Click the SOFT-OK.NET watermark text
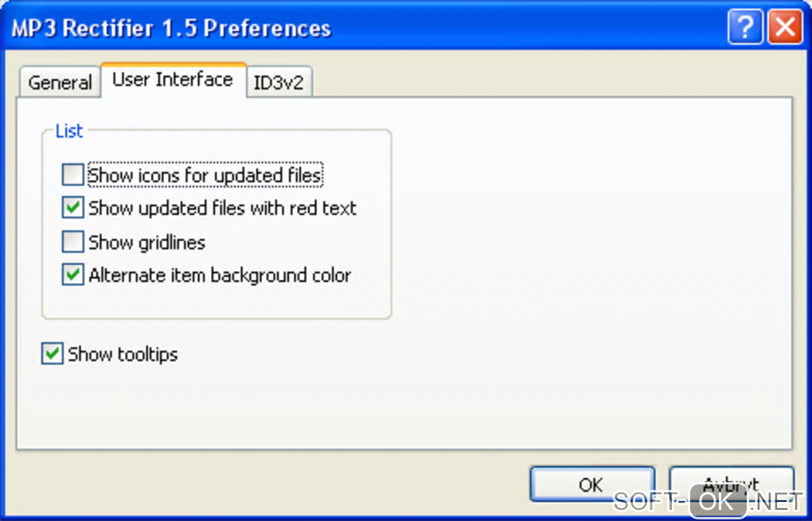The width and height of the screenshot is (812, 521). (708, 501)
